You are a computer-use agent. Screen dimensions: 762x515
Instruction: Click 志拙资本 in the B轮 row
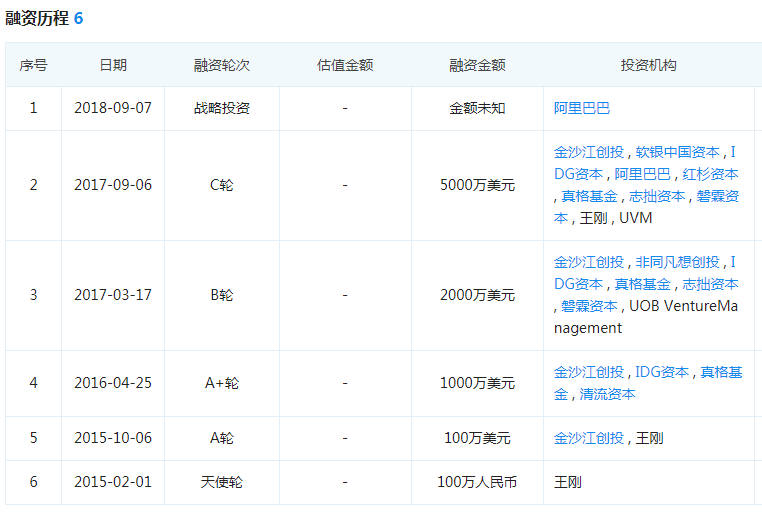711,284
